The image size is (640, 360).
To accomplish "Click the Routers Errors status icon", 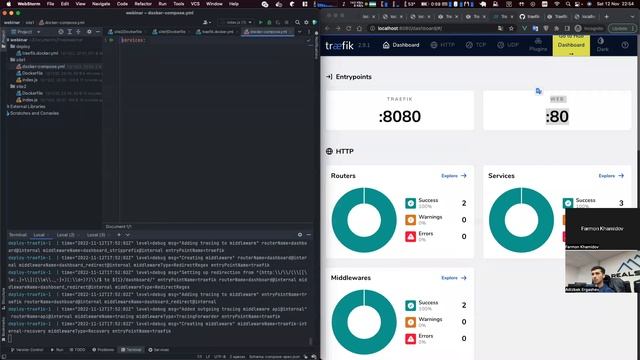I will point(411,236).
